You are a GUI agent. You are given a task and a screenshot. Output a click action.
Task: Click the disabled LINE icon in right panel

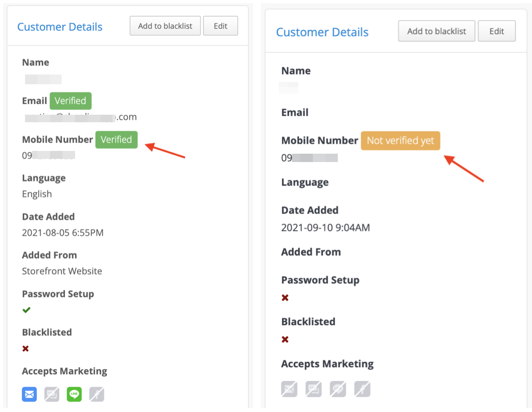click(338, 389)
